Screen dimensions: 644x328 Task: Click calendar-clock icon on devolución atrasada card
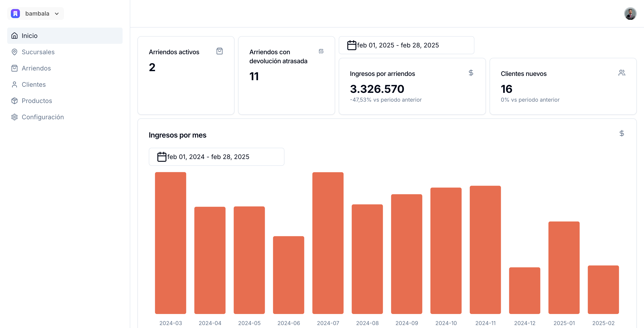click(321, 51)
